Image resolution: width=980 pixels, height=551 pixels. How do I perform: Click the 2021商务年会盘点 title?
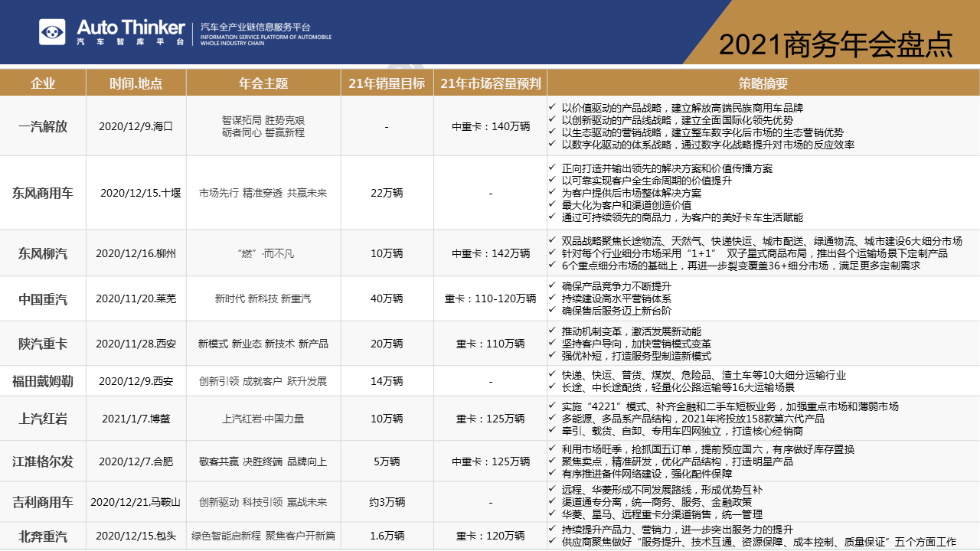pyautogui.click(x=836, y=44)
